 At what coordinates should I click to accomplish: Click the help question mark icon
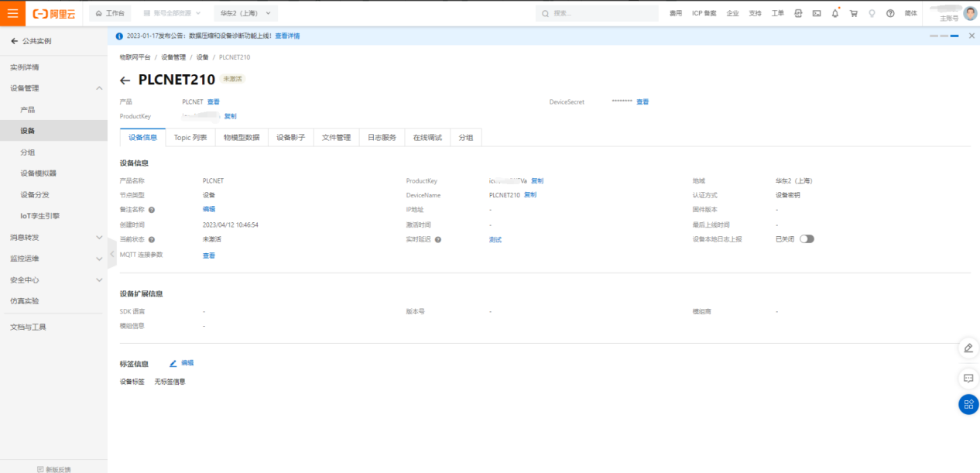(x=890, y=13)
